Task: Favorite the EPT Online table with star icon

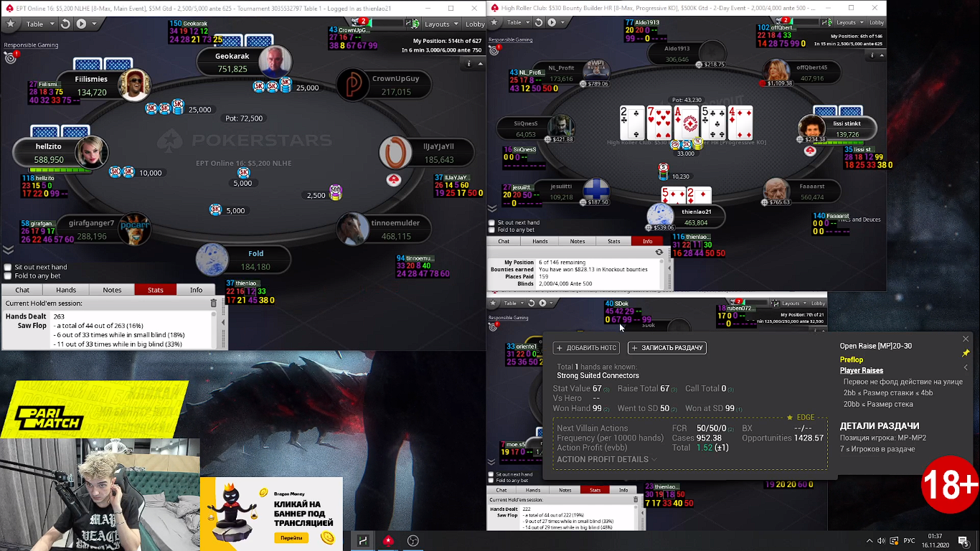Action: pyautogui.click(x=10, y=24)
